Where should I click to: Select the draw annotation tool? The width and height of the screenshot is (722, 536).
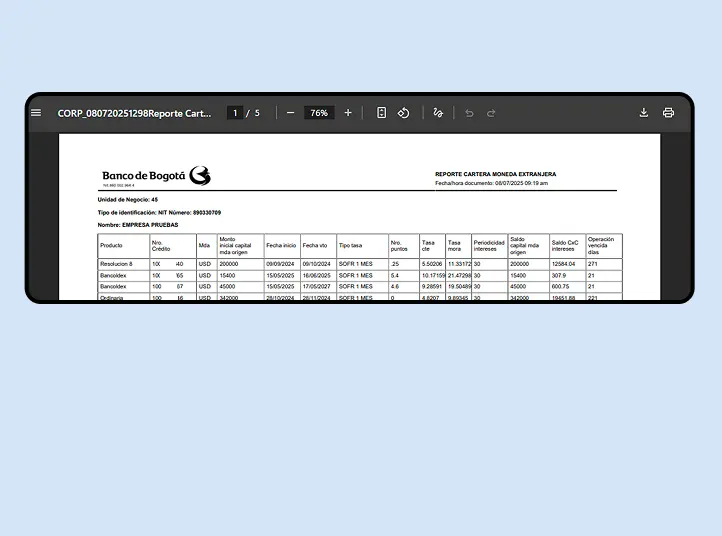click(438, 113)
